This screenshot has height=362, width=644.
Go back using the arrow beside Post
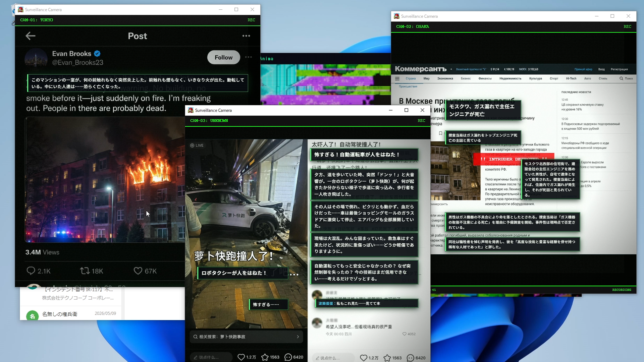[31, 36]
